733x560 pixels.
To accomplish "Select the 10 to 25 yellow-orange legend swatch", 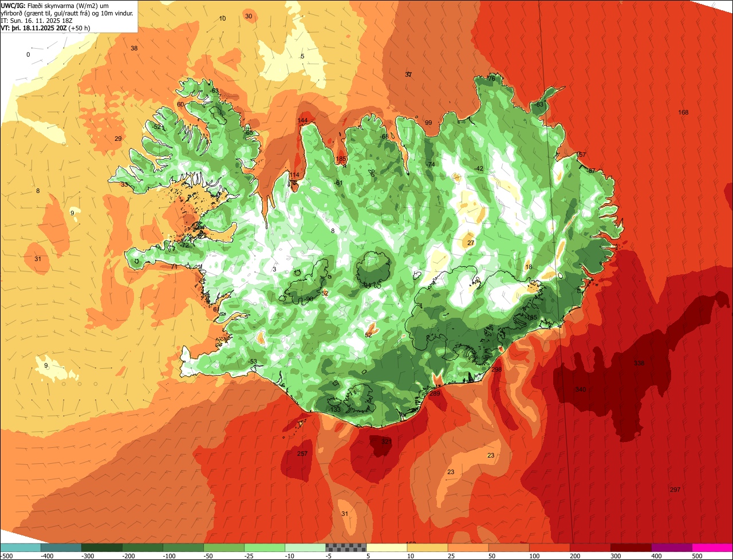I will point(427,547).
